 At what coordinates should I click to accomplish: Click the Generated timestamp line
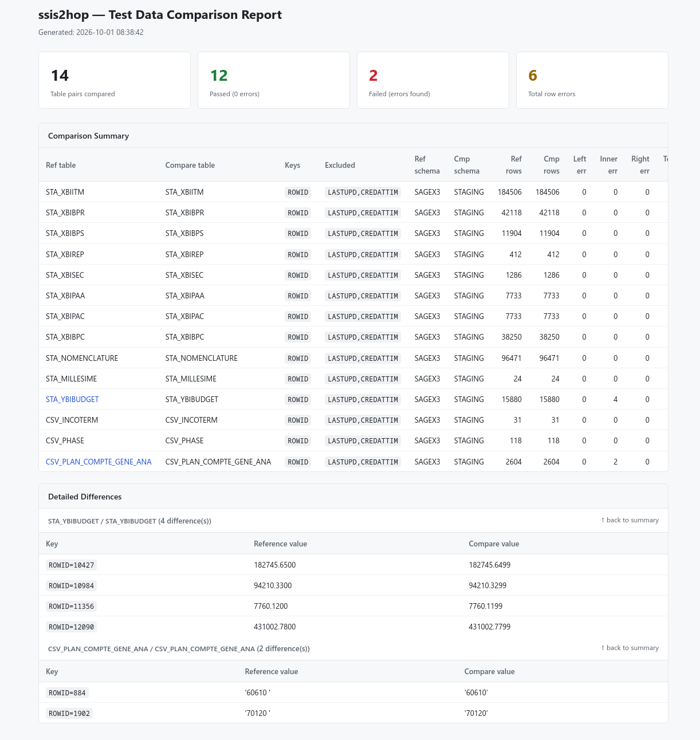point(91,33)
